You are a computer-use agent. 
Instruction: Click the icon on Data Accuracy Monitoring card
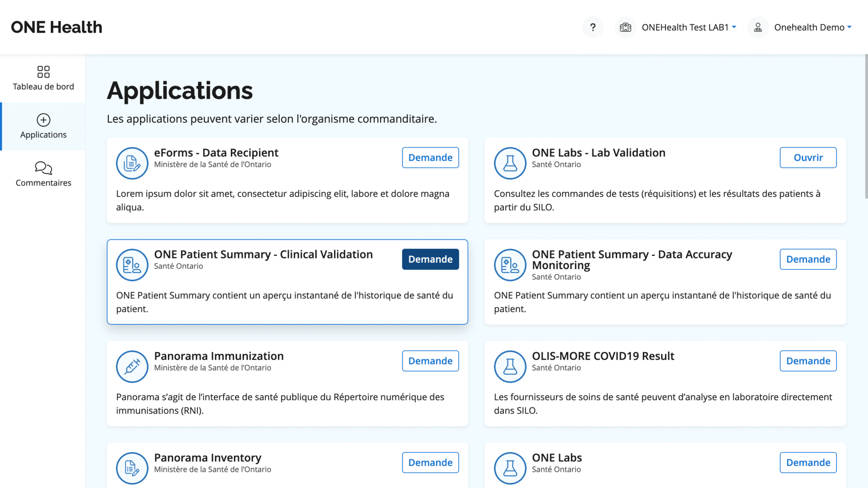click(x=510, y=265)
